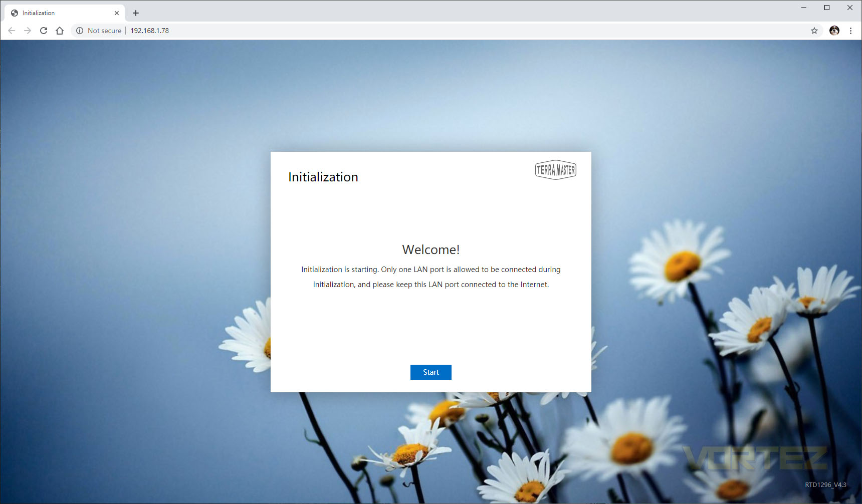
Task: Open a new tab with the plus button
Action: [x=136, y=13]
